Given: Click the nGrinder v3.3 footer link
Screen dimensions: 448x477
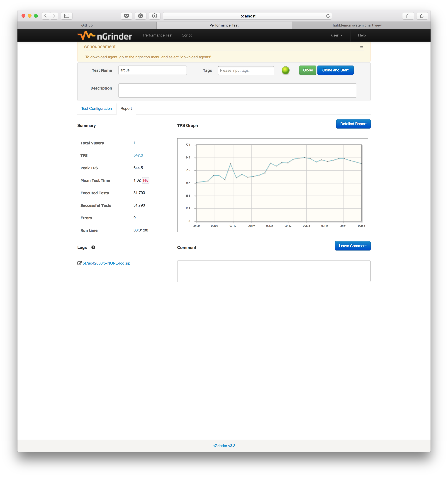Looking at the screenshot, I should 224,445.
